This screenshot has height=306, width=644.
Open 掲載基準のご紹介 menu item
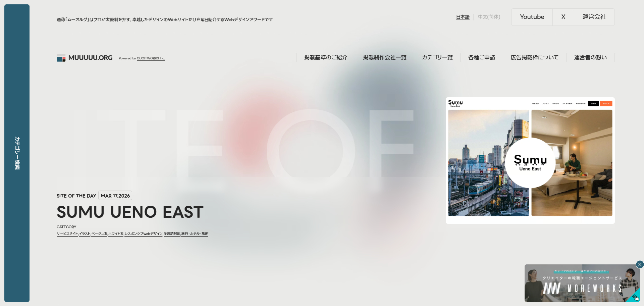[x=325, y=57]
